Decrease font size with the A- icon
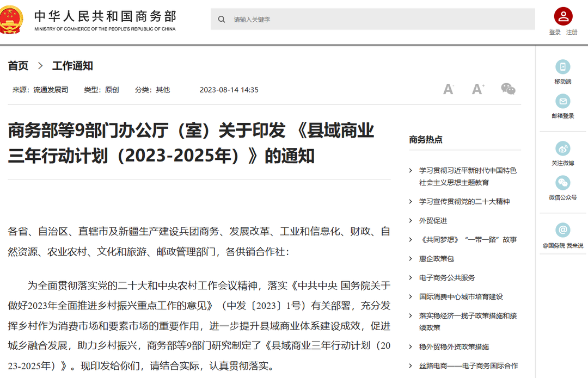This screenshot has width=588, height=378. (448, 89)
